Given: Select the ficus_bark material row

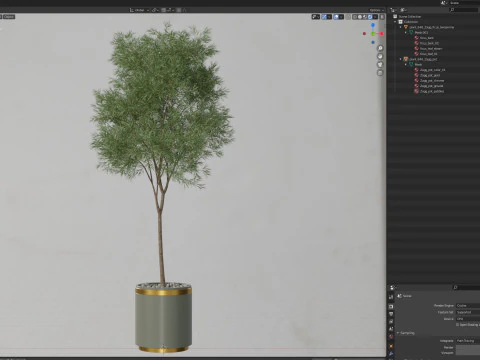Looking at the screenshot, I should click(x=427, y=38).
